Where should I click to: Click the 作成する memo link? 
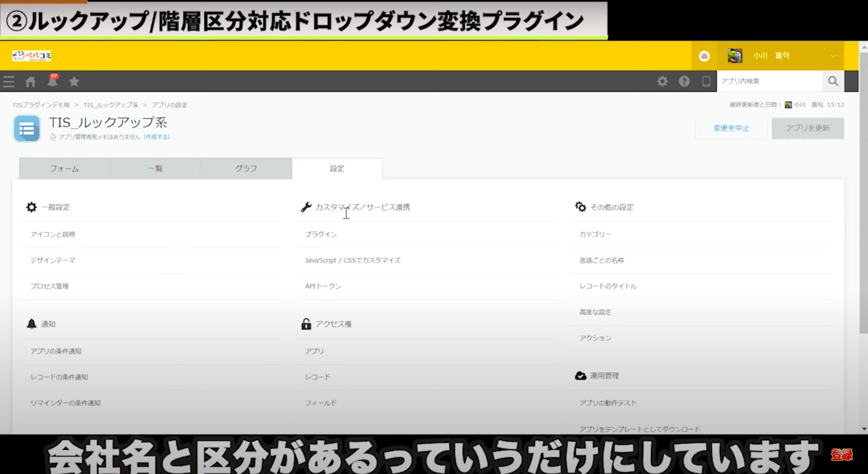click(x=157, y=137)
